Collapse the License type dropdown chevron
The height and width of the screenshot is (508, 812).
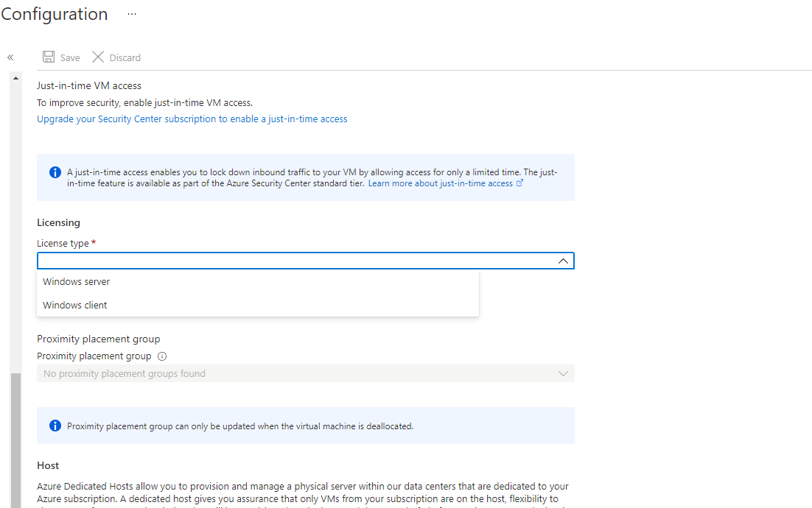pyautogui.click(x=563, y=261)
